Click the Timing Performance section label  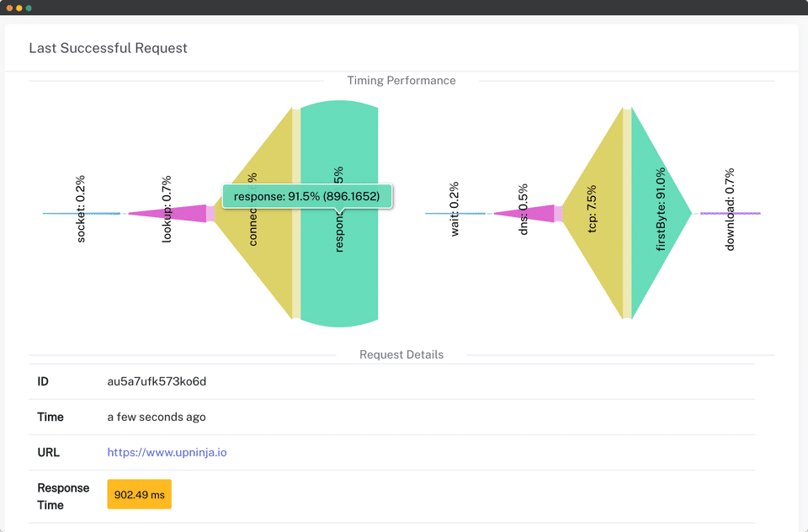pyautogui.click(x=401, y=81)
